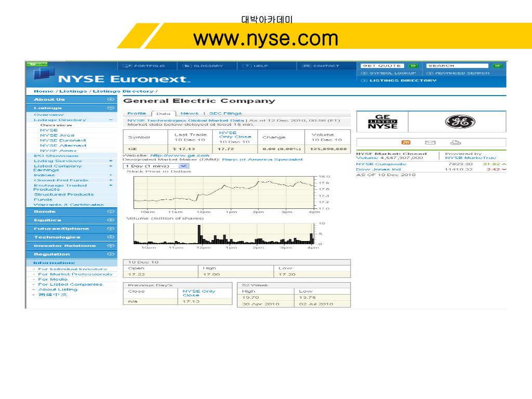Click the printer icon
This screenshot has width=532, height=399.
(455, 142)
